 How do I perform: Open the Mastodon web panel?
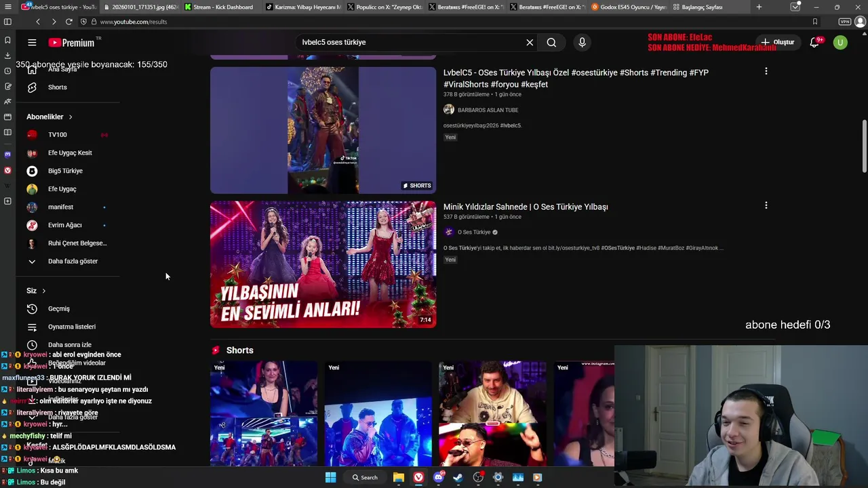click(7, 155)
